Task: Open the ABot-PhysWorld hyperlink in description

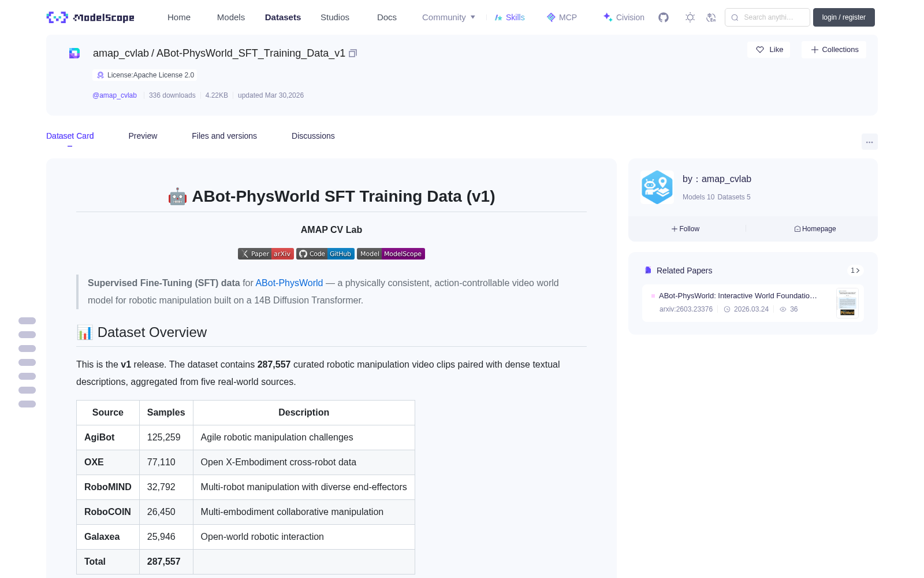Action: coord(289,283)
